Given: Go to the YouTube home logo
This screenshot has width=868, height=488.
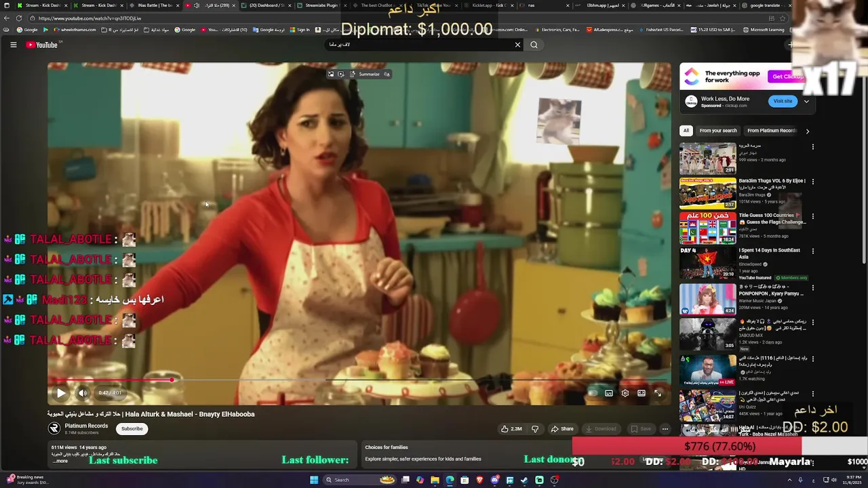Looking at the screenshot, I should pos(42,45).
